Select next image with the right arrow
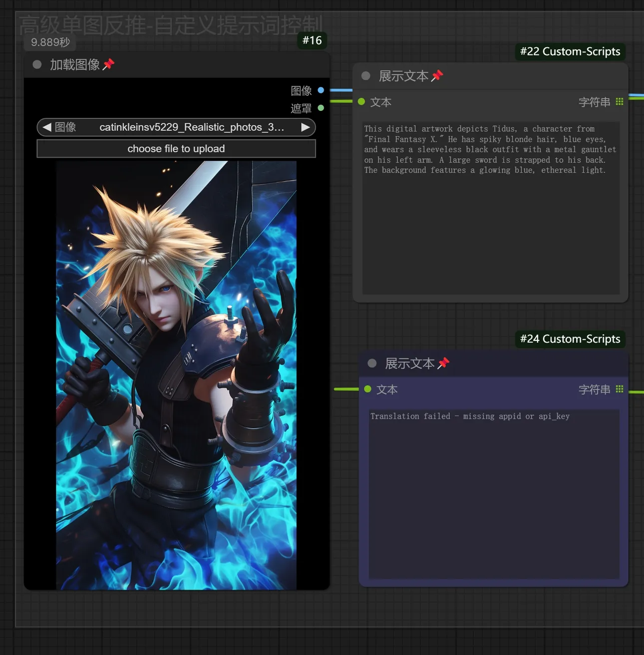Viewport: 644px width, 655px height. point(306,127)
